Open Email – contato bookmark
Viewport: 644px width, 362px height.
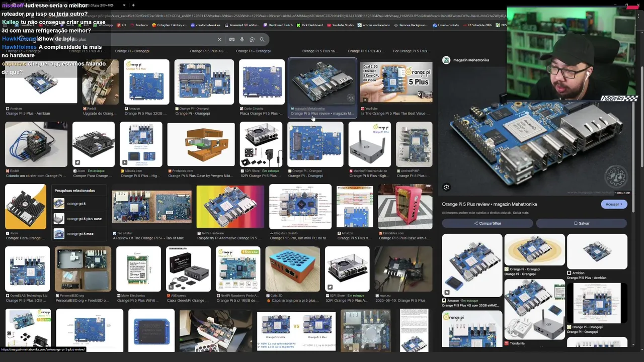(x=446, y=25)
